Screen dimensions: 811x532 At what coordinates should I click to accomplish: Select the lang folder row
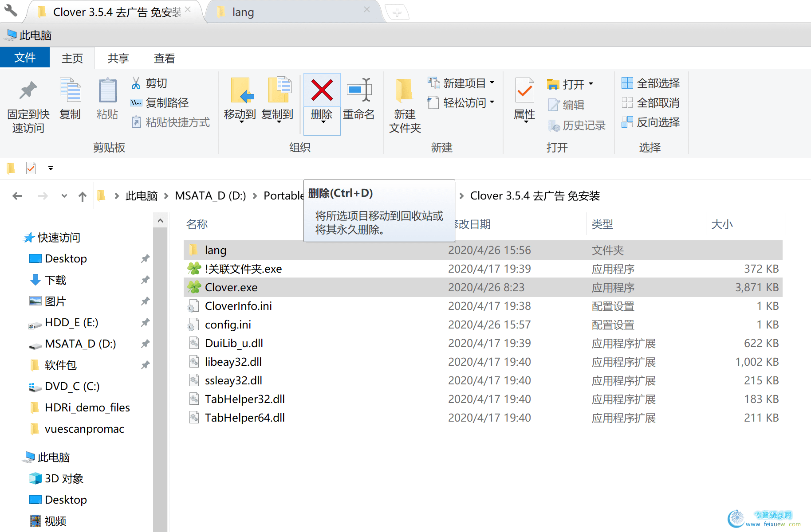(x=483, y=250)
